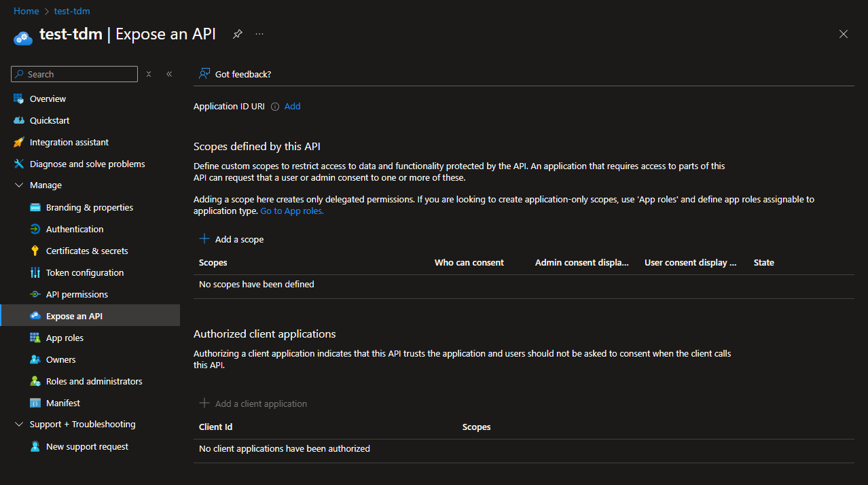
Task: Collapse the sidebar with double-chevron icon
Action: (x=169, y=74)
